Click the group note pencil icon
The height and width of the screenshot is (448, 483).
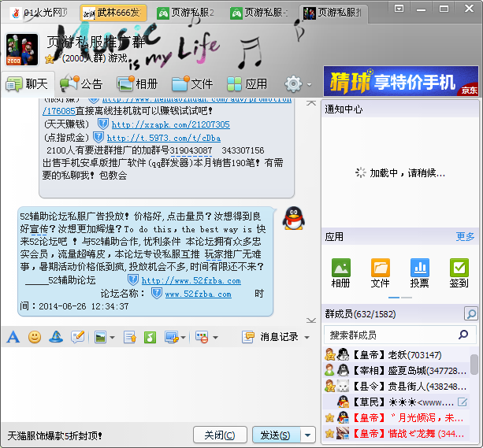pyautogui.click(x=78, y=337)
